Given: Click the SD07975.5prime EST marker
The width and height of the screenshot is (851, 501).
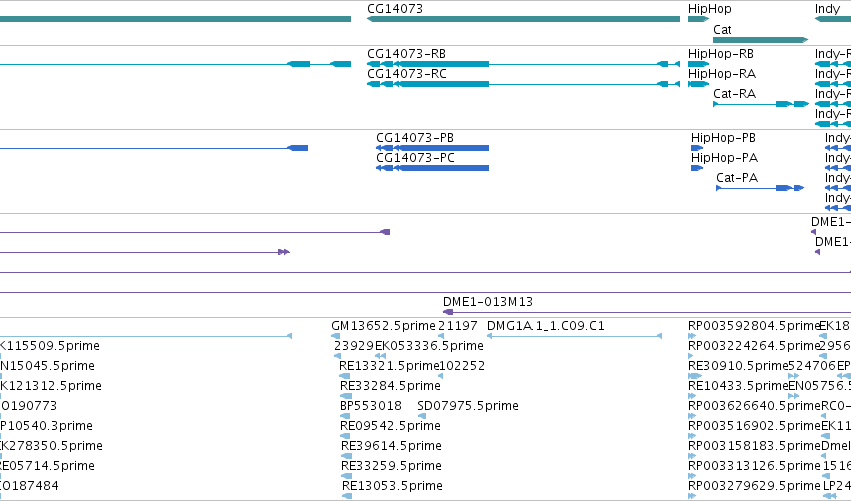Looking at the screenshot, I should click(x=422, y=416).
